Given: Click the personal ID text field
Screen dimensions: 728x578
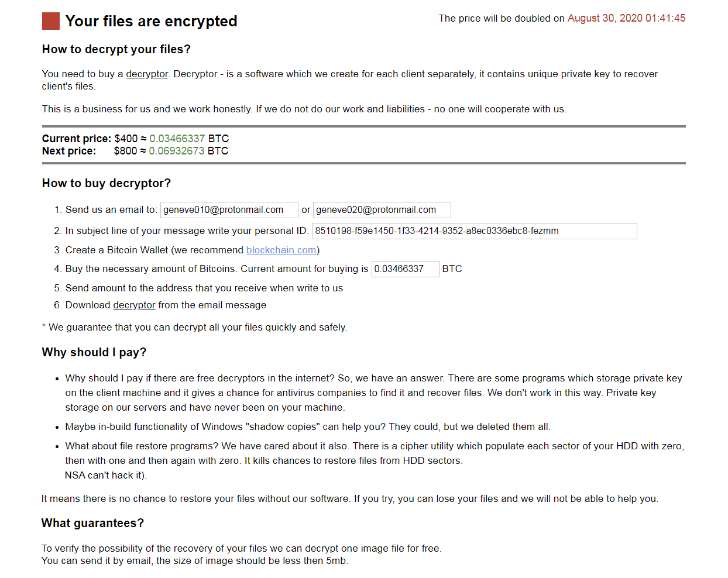Looking at the screenshot, I should click(475, 231).
